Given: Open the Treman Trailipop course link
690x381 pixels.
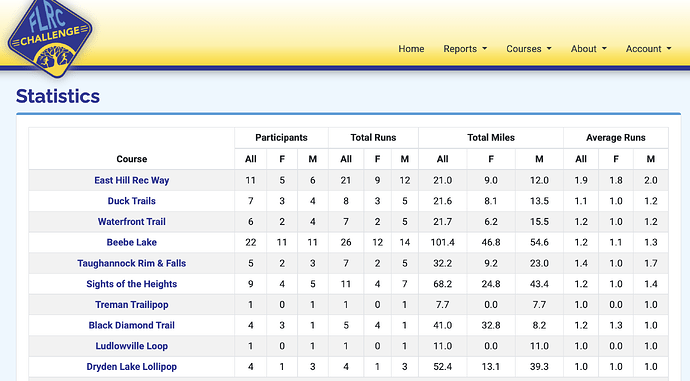Looking at the screenshot, I should pos(132,305).
